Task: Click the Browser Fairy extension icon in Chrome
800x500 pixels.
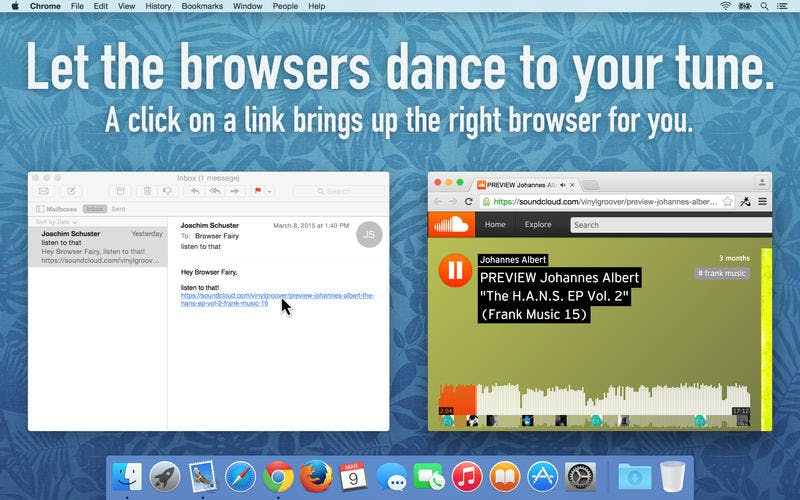Action: click(x=745, y=202)
